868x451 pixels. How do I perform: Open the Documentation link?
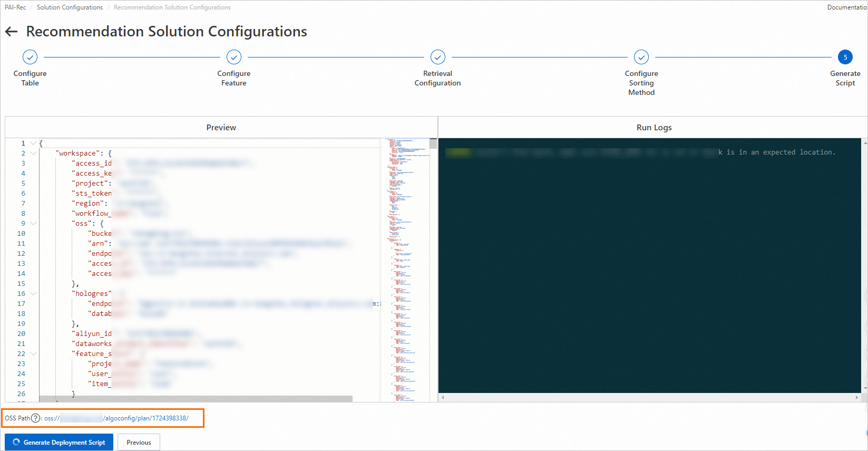(x=847, y=7)
